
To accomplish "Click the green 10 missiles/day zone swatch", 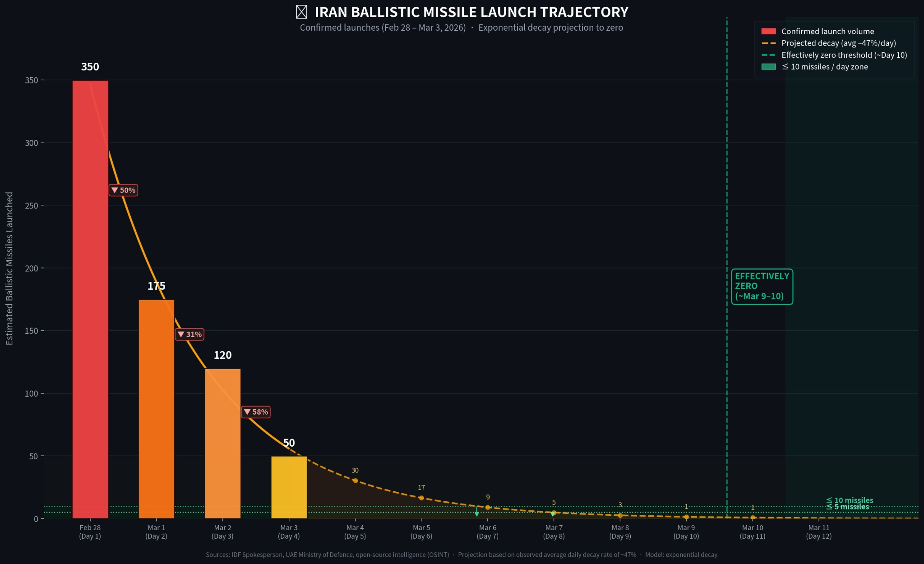I will click(768, 67).
